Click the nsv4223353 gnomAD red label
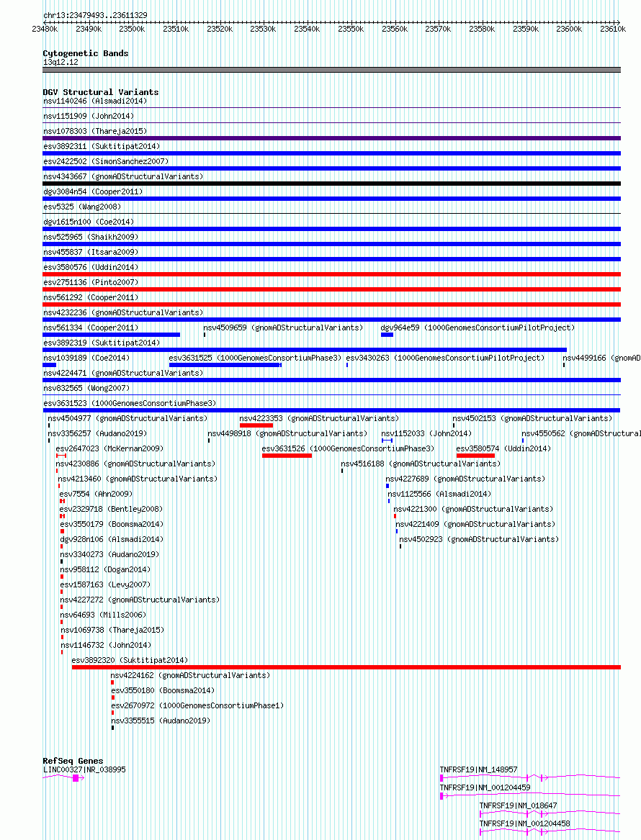Image resolution: width=641 pixels, height=840 pixels. [x=319, y=418]
